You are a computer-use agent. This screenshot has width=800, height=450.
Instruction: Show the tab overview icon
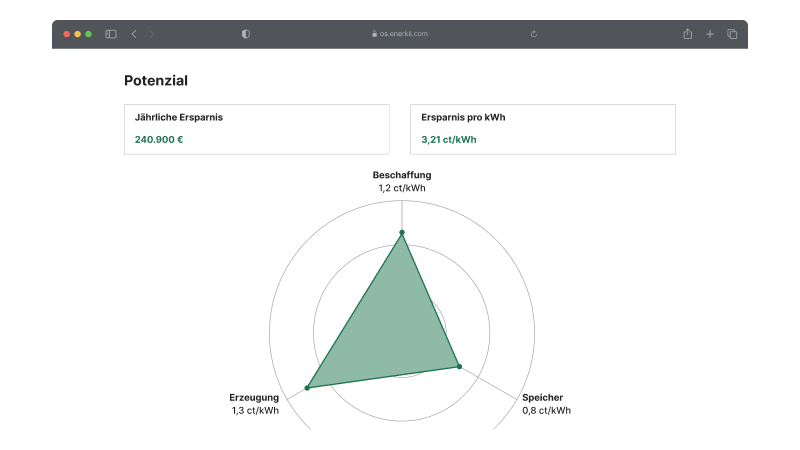pyautogui.click(x=732, y=34)
